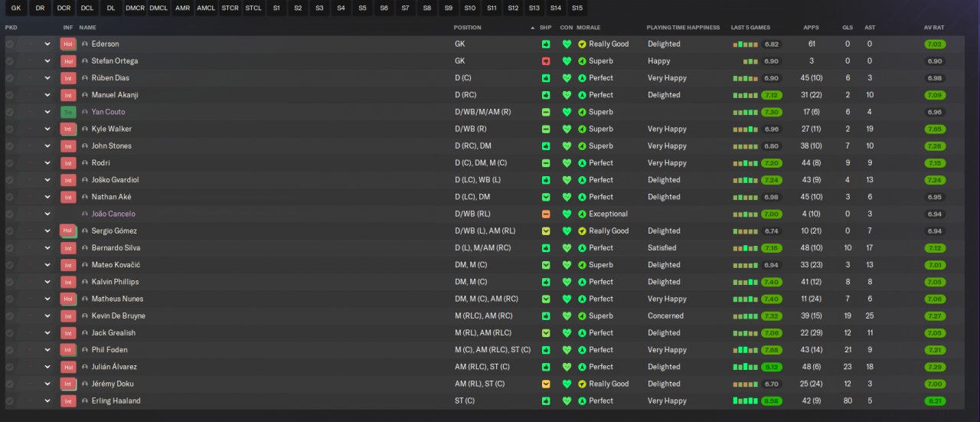Click the green Trn badge beside Yan Couto
The image size is (980, 422).
(x=68, y=112)
